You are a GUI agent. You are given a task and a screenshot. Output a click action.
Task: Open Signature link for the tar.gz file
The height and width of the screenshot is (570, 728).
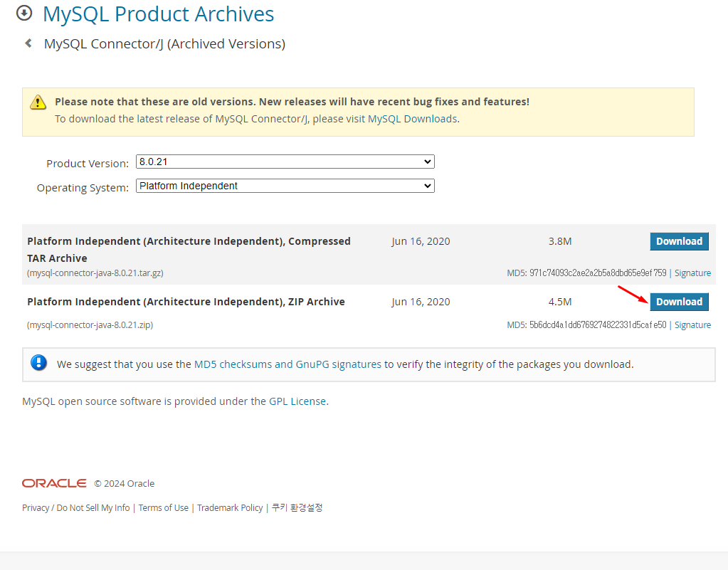tap(692, 273)
